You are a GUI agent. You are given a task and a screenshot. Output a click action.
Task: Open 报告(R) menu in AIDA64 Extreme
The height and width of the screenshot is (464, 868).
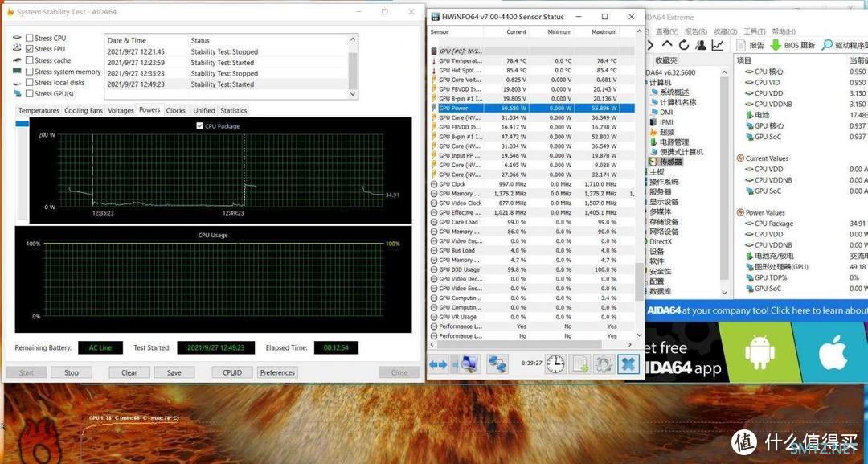click(696, 31)
